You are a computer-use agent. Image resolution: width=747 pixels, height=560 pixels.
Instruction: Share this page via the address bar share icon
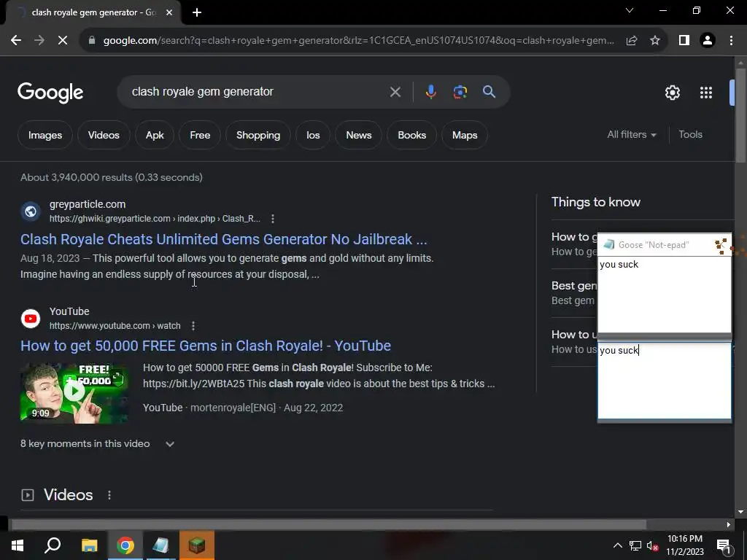632,41
